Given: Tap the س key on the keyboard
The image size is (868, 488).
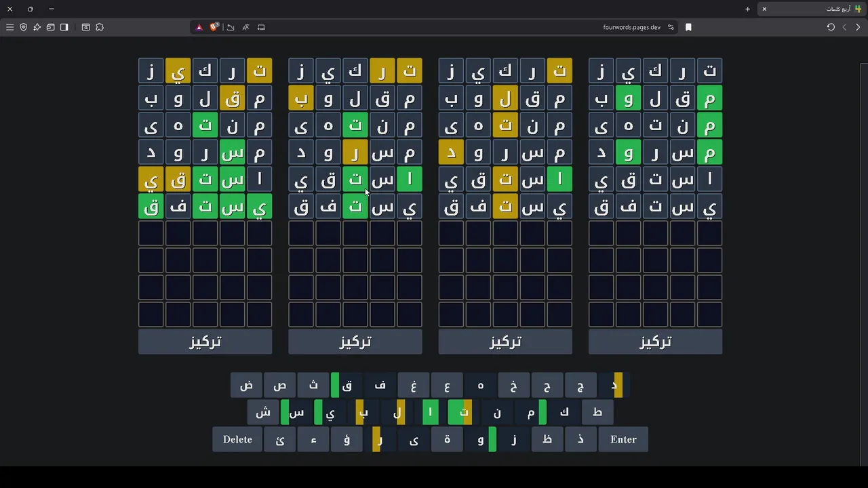Looking at the screenshot, I should click(x=296, y=412).
